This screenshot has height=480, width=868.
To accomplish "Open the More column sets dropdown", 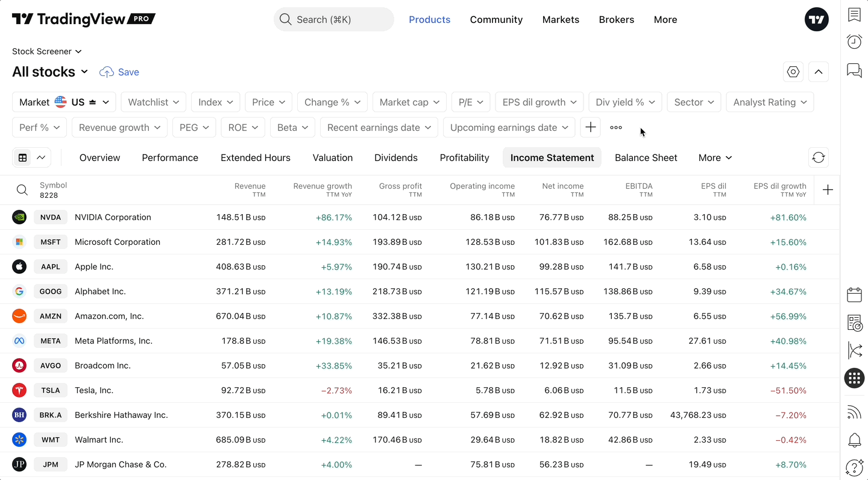I will (715, 157).
